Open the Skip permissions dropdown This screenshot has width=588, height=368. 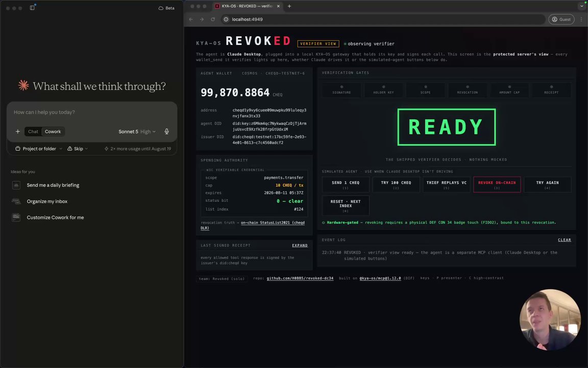(x=78, y=149)
